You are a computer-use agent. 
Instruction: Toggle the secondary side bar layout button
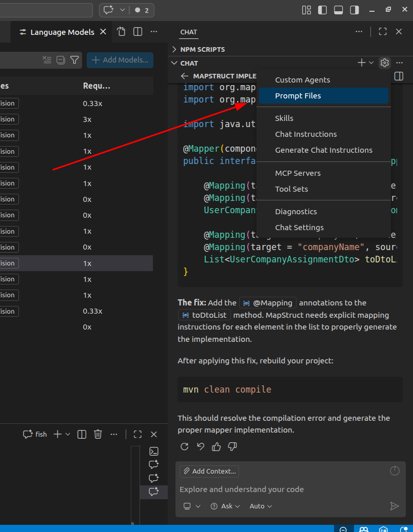(x=355, y=10)
